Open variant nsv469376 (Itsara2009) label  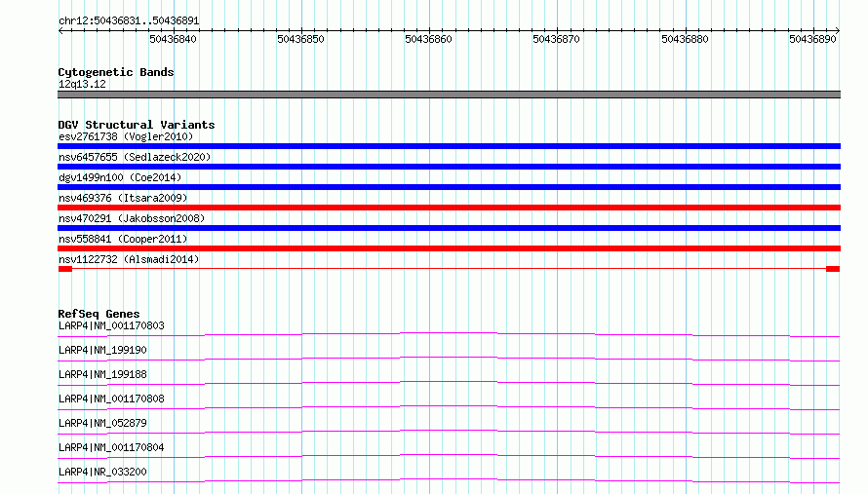pos(123,198)
